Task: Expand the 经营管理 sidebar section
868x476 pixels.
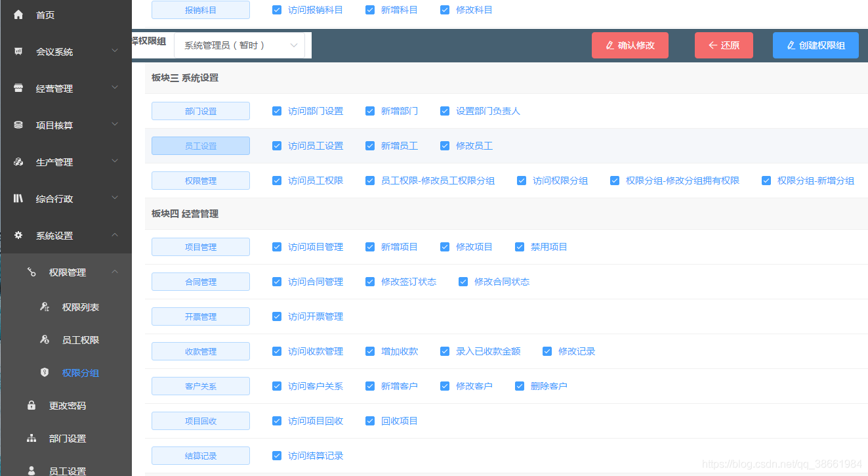Action: (66, 88)
